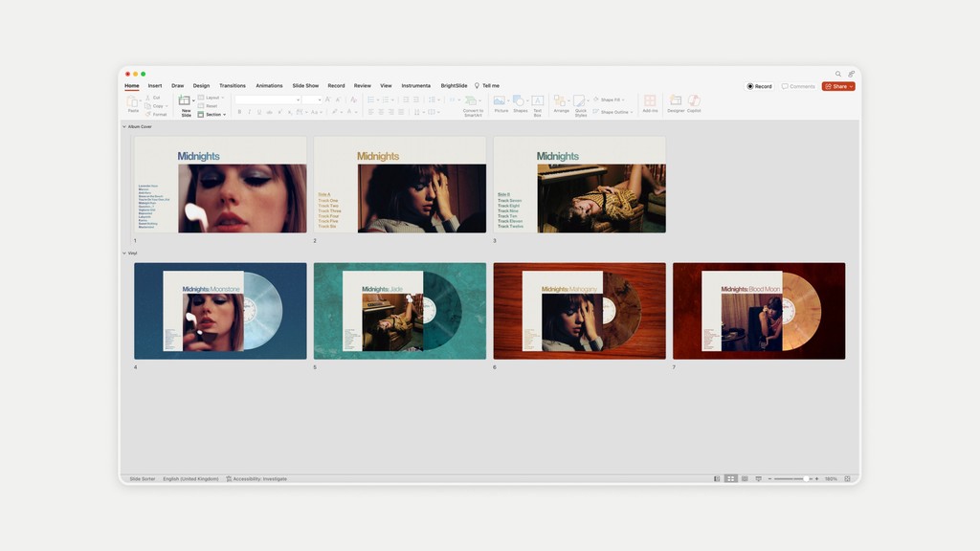The image size is (980, 551).
Task: Adjust the zoom slider
Action: pos(806,478)
